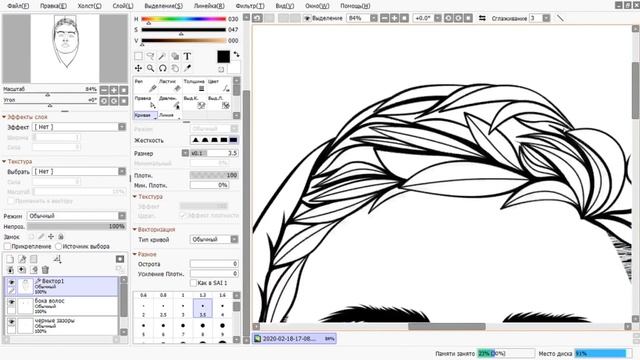The image size is (640, 360).
Task: Collapse the Векторизация section
Action: click(135, 229)
